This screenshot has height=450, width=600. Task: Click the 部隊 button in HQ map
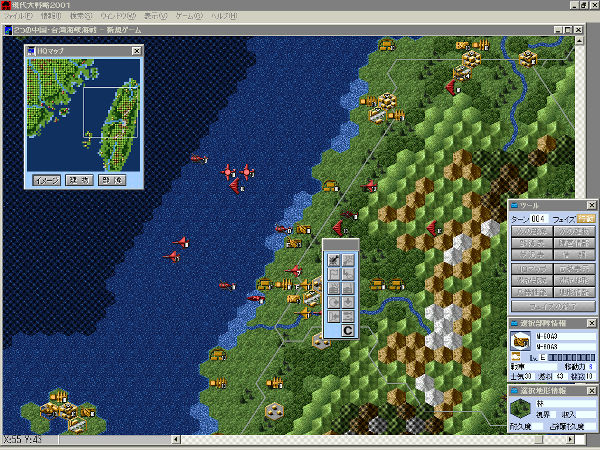pyautogui.click(x=112, y=180)
